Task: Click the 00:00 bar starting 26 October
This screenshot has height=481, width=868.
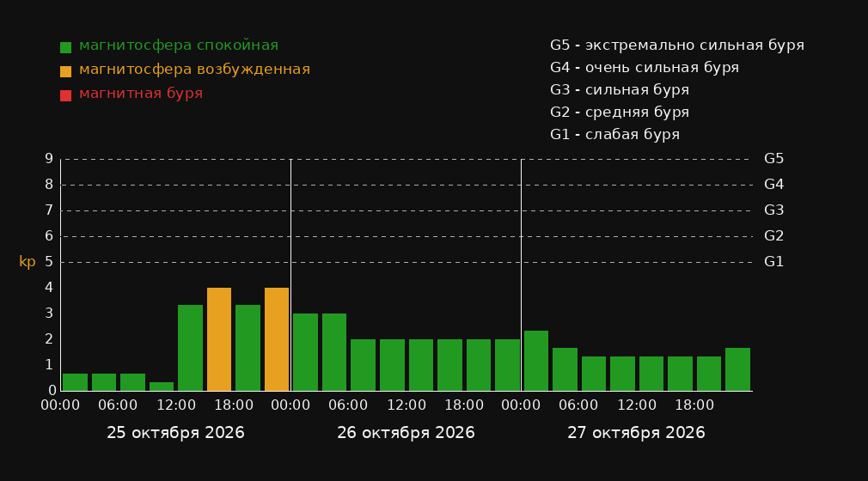Action: click(306, 352)
